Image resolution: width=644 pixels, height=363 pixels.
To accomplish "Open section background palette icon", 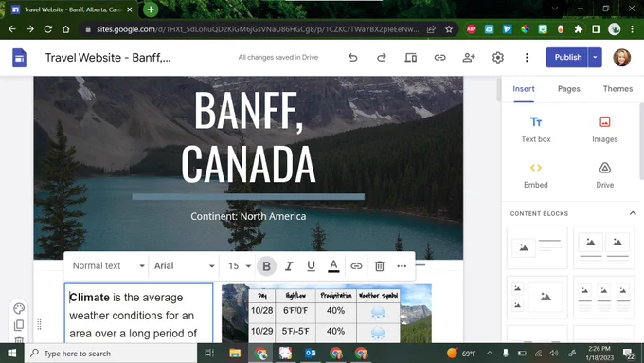I will (x=19, y=308).
